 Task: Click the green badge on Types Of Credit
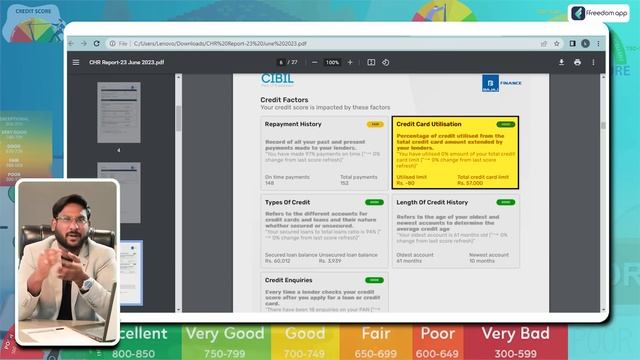coord(374,202)
